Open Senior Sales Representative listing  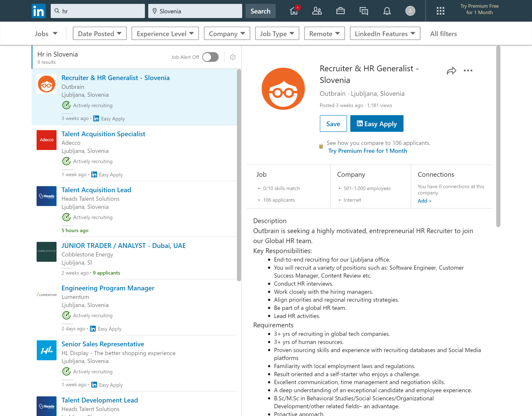[103, 344]
